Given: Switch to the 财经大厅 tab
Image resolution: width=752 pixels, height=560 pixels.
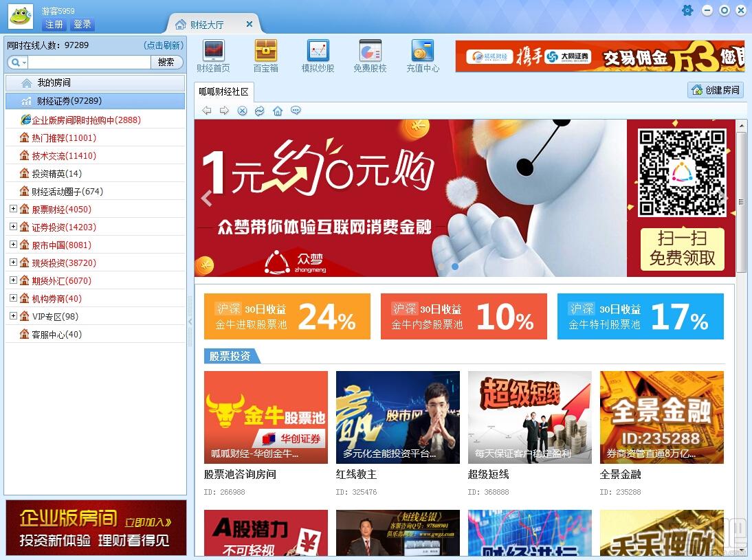Looking at the screenshot, I should (207, 25).
